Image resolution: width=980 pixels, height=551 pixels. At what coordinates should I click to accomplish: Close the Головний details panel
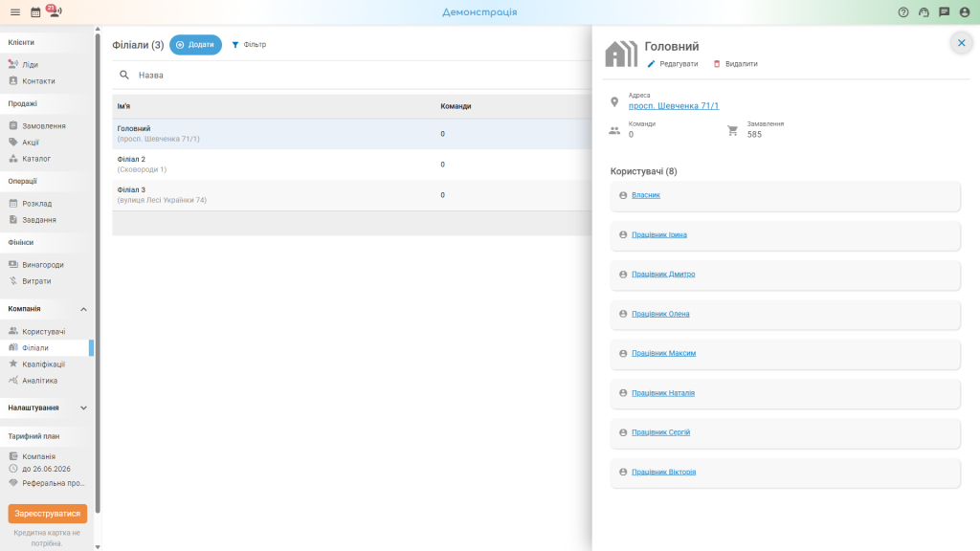[961, 43]
